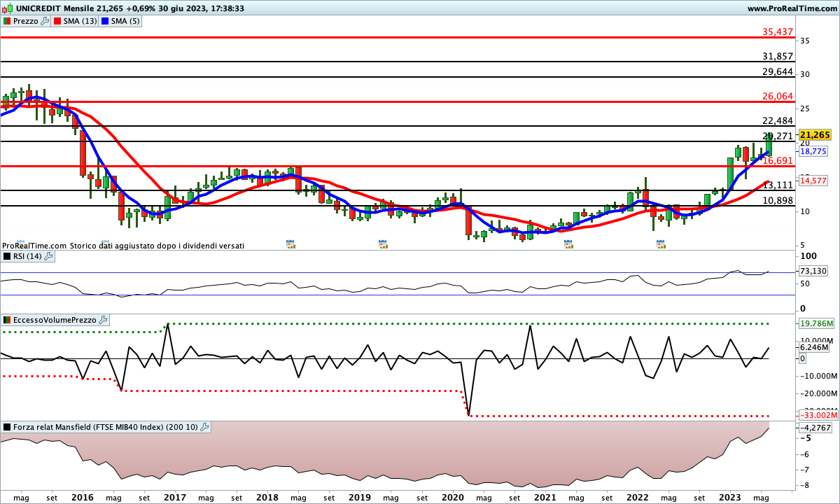Click the red 14,577 SMA value label
Screen dimensions: 840x504
813,180
